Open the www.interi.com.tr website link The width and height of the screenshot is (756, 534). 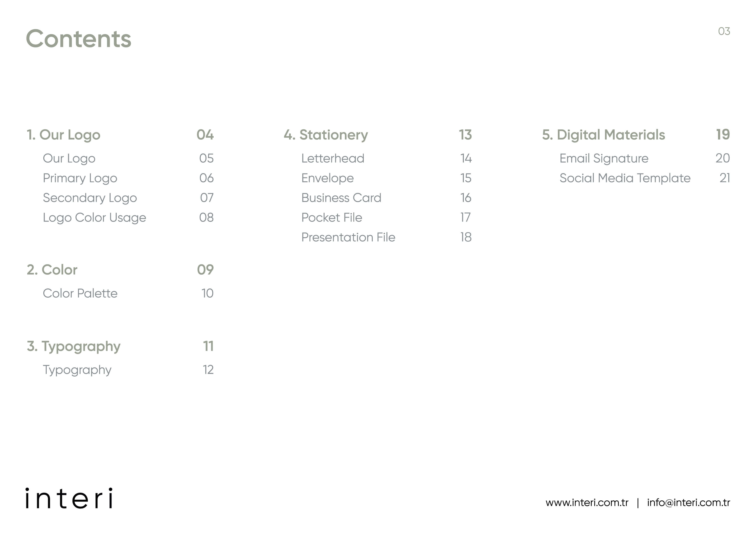(x=587, y=503)
